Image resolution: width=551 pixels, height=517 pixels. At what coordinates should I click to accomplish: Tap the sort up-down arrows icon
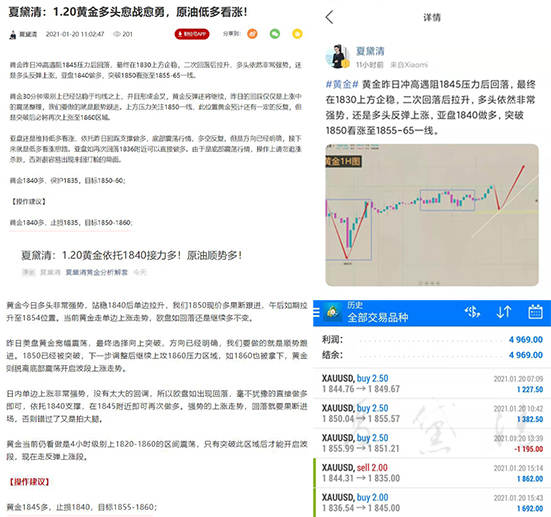(x=504, y=312)
